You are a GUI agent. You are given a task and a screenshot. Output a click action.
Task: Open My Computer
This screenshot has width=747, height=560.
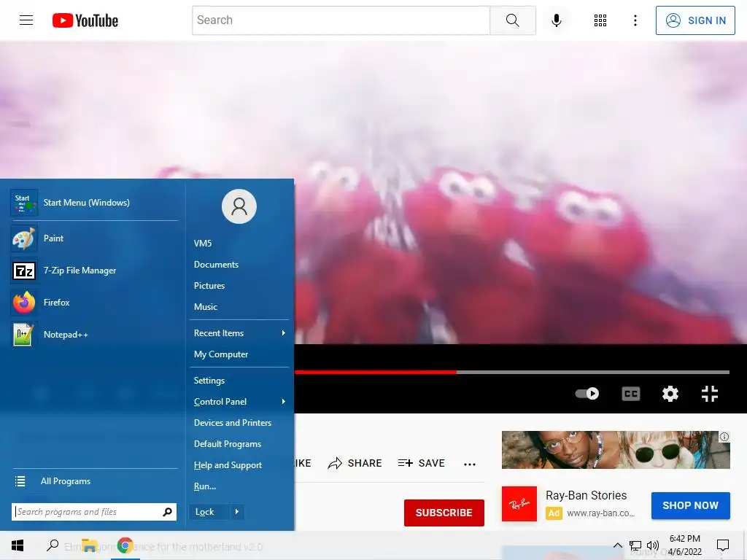pyautogui.click(x=220, y=354)
